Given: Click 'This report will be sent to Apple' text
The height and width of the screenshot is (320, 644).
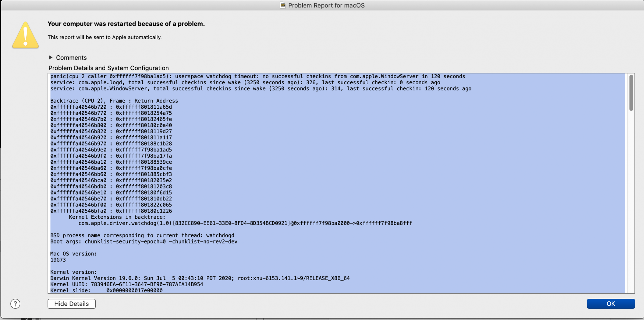Looking at the screenshot, I should click(105, 37).
